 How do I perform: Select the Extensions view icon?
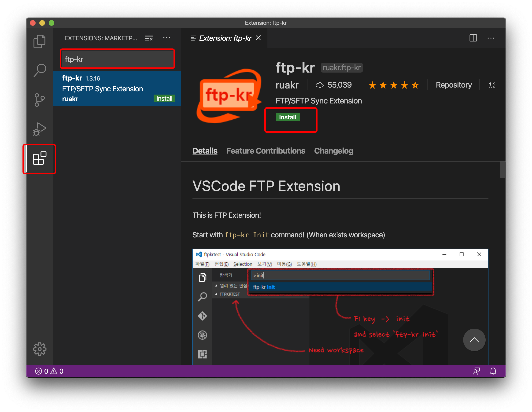coord(40,158)
